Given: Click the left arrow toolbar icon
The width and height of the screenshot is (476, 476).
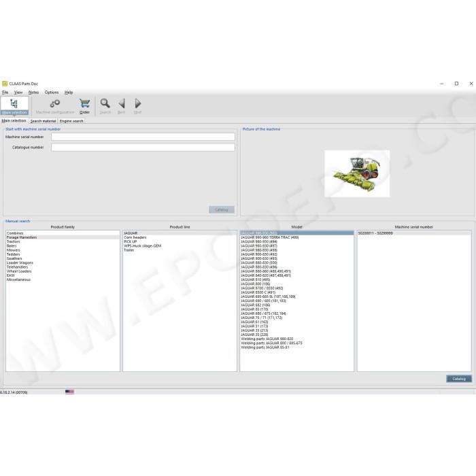Looking at the screenshot, I should 122,106.
